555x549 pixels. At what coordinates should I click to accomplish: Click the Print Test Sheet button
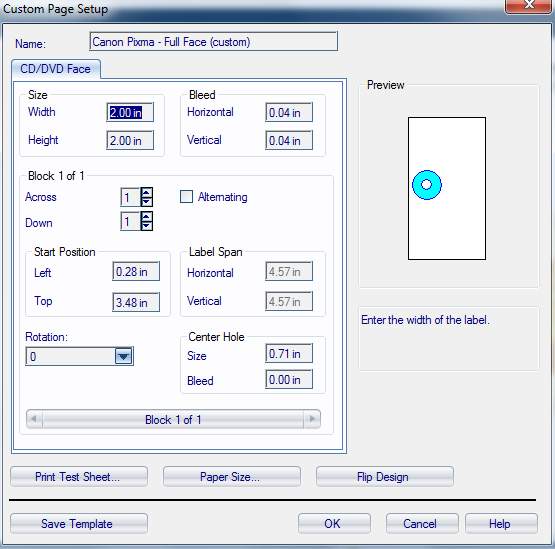tap(79, 476)
